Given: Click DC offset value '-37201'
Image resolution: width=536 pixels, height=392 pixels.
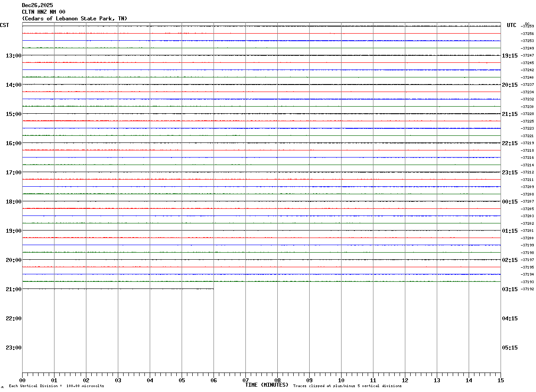Looking at the screenshot, I should (x=527, y=231).
